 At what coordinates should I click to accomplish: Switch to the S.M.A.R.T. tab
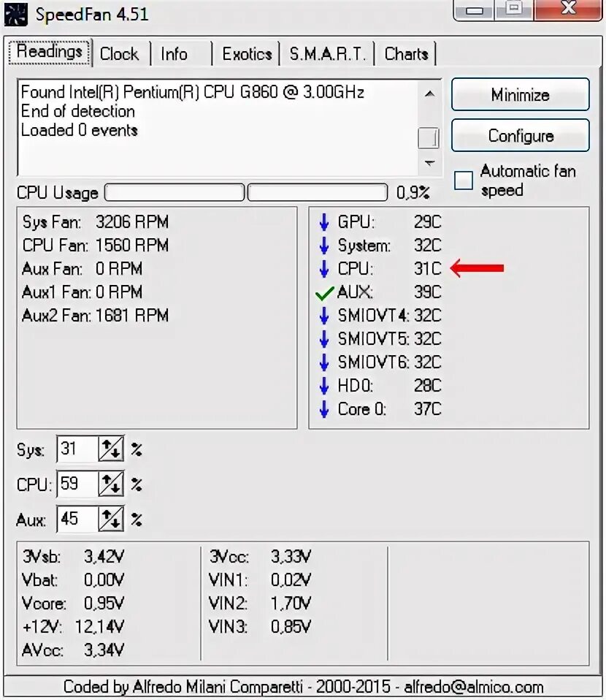pos(328,54)
